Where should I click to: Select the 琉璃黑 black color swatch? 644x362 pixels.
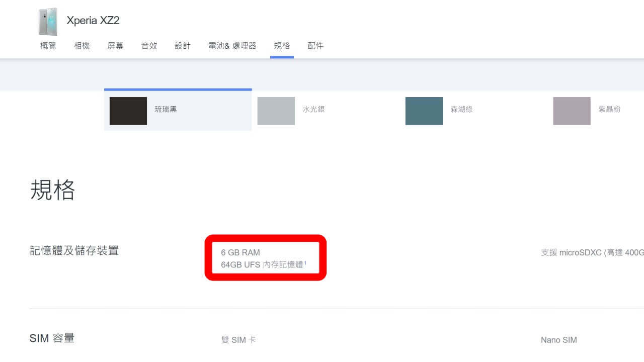(x=128, y=111)
